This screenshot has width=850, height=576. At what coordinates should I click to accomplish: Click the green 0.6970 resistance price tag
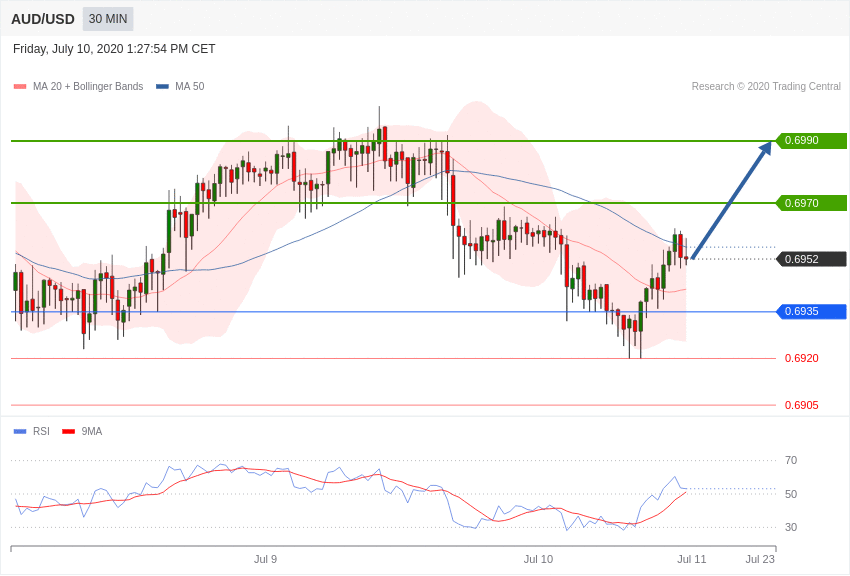click(811, 203)
